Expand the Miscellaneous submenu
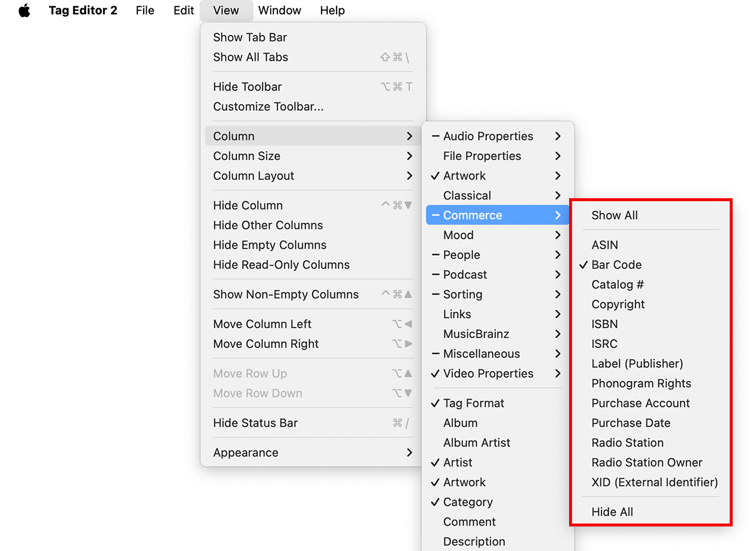756x551 pixels. tap(497, 353)
